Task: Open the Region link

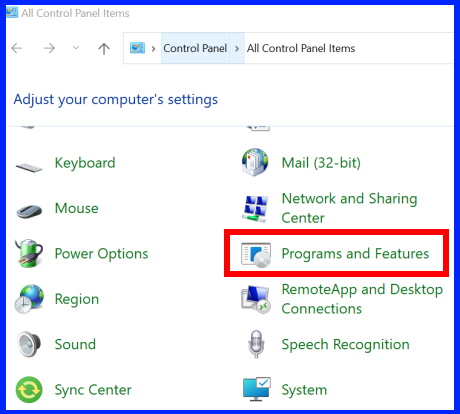Action: coord(77,299)
